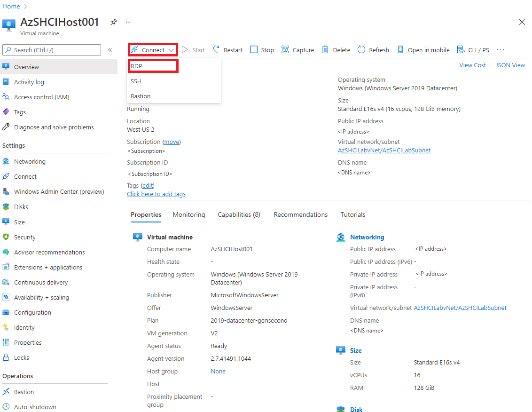
Task: Click the Start toolbar button
Action: click(x=194, y=50)
